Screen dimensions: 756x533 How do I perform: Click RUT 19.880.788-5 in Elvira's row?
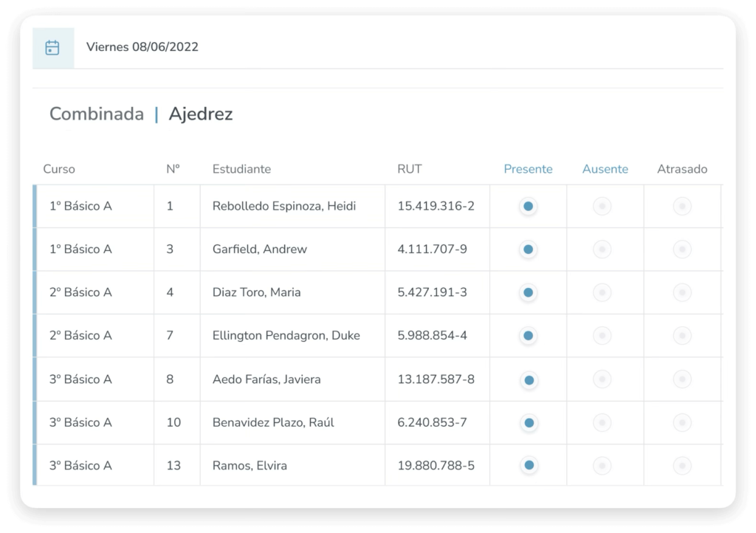tap(436, 466)
